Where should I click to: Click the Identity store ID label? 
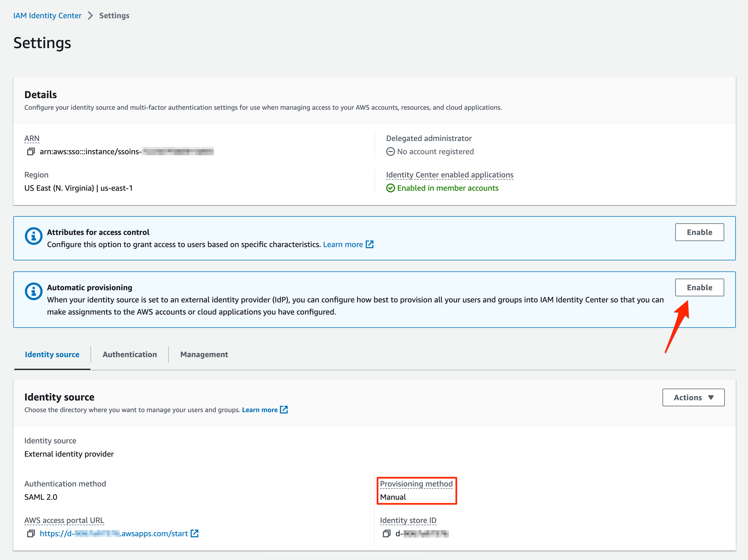408,520
